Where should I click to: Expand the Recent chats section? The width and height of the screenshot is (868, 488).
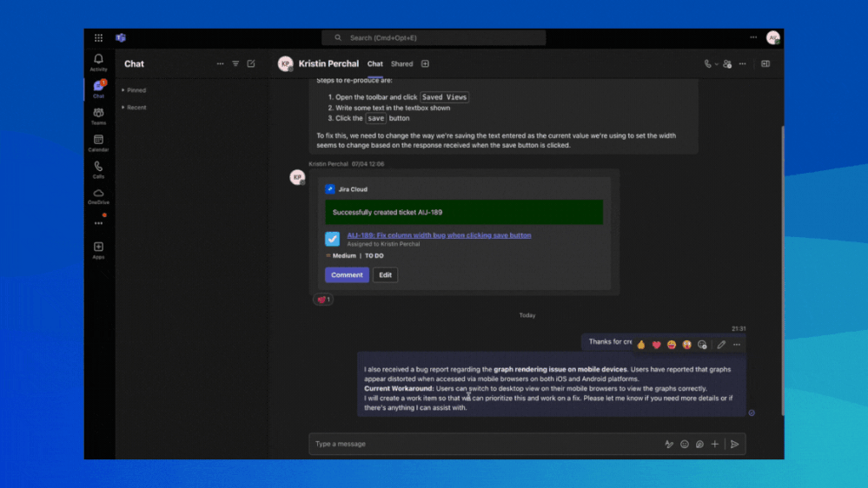pos(134,108)
